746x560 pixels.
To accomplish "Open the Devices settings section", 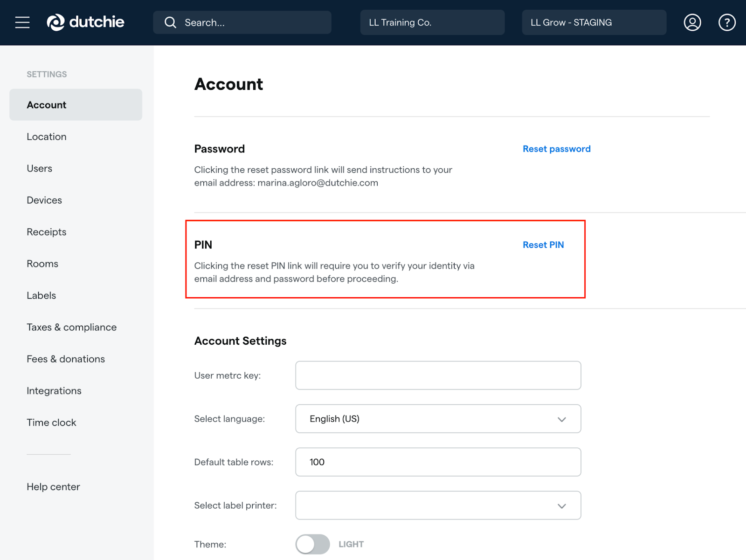I will (x=44, y=200).
